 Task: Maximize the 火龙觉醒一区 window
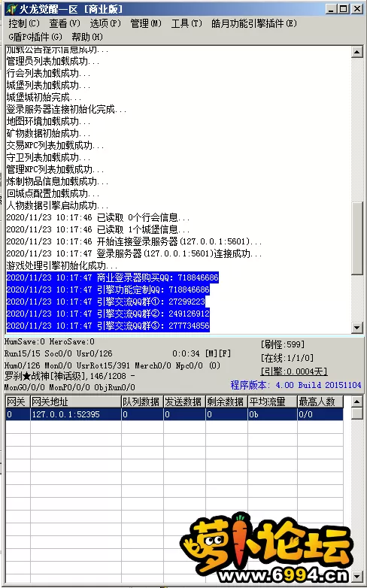click(343, 8)
